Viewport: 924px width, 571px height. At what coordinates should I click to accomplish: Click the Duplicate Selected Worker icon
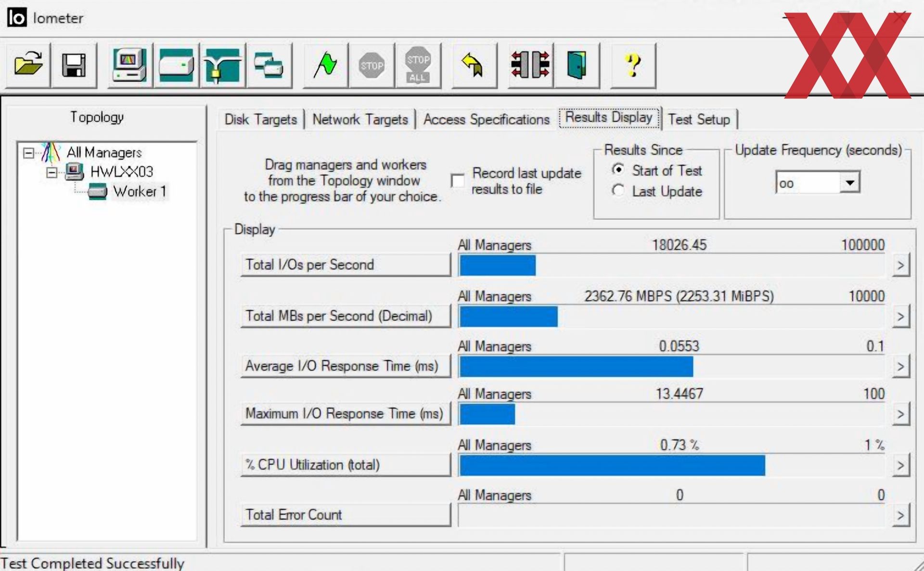269,65
